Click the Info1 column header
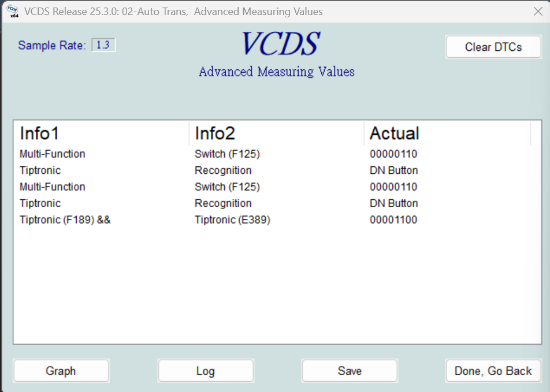Screen dimensions: 550x392 click(101, 133)
